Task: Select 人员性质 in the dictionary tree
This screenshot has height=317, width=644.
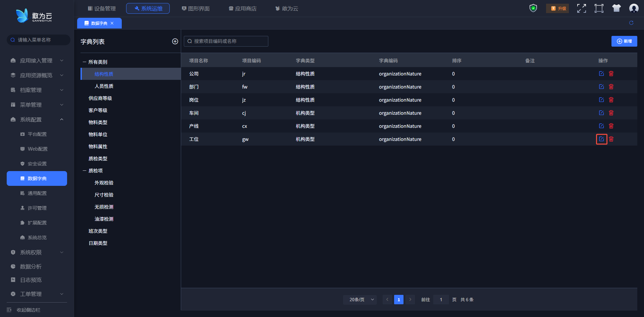Action: (x=104, y=86)
